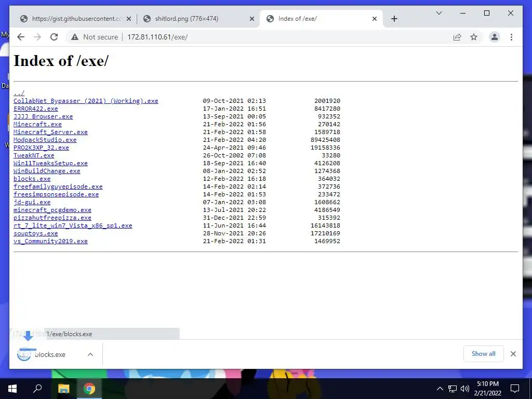Go back using the browser back arrow
Viewport: 532px width, 399px height.
(x=21, y=37)
